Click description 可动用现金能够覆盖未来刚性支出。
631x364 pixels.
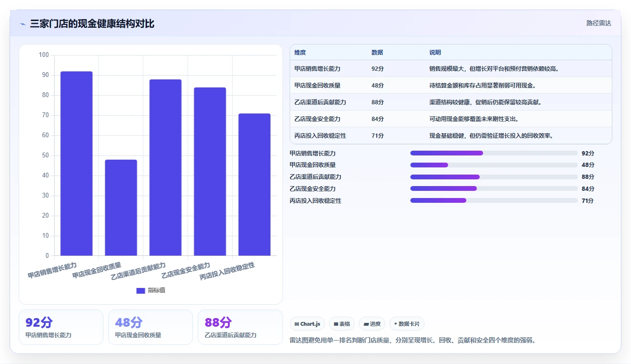point(474,119)
